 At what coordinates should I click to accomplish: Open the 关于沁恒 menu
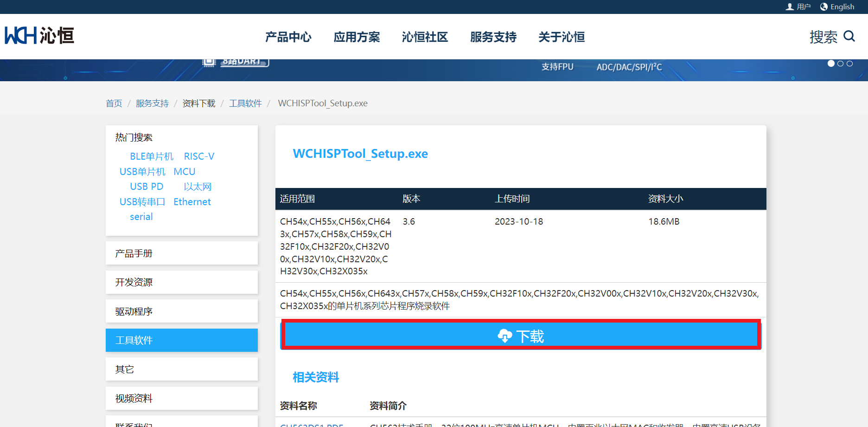(x=562, y=37)
